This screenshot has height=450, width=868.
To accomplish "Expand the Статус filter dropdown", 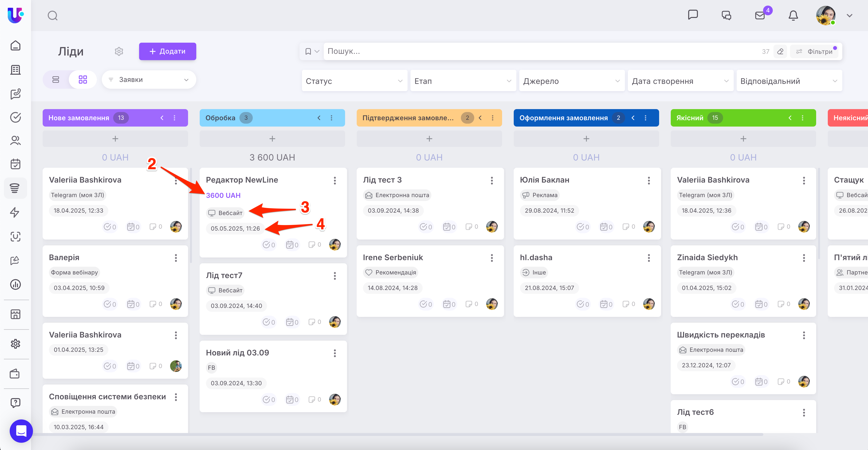I will point(354,81).
